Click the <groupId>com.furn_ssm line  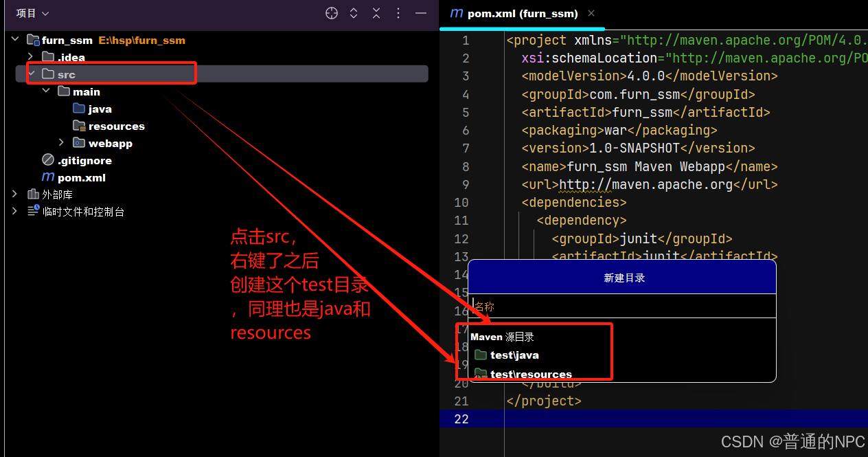pos(638,94)
